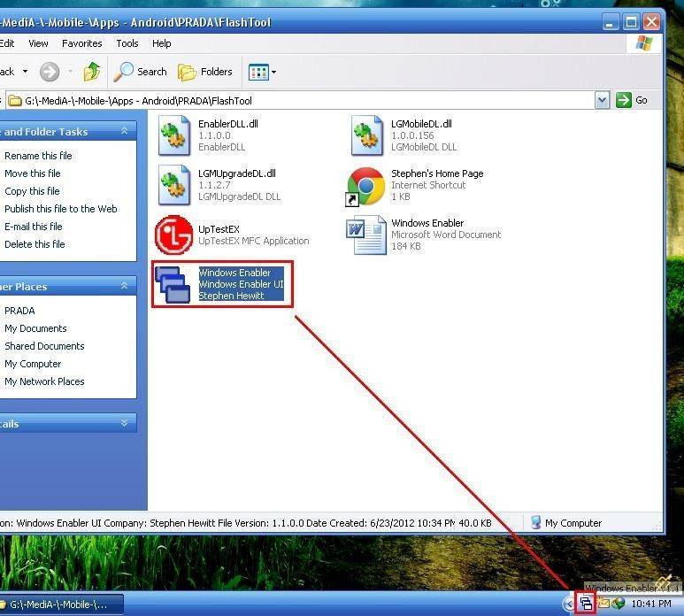Click the Windows flag logo in menu bar
This screenshot has height=616, width=684.
pos(644,43)
